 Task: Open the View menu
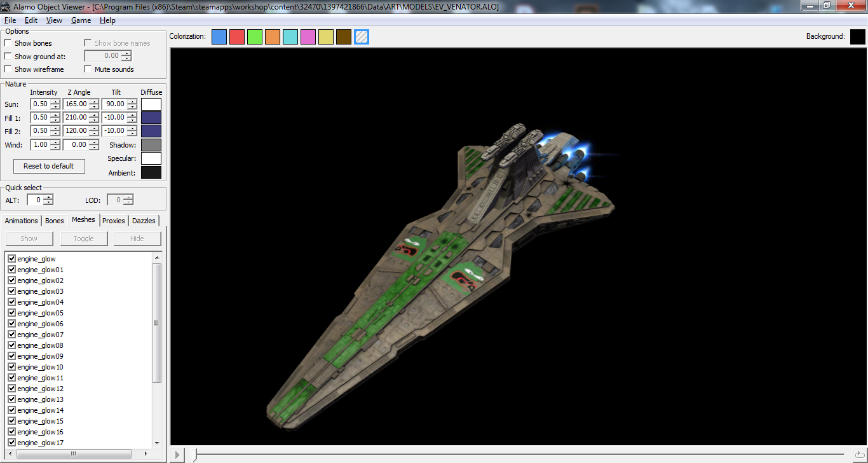(x=55, y=20)
